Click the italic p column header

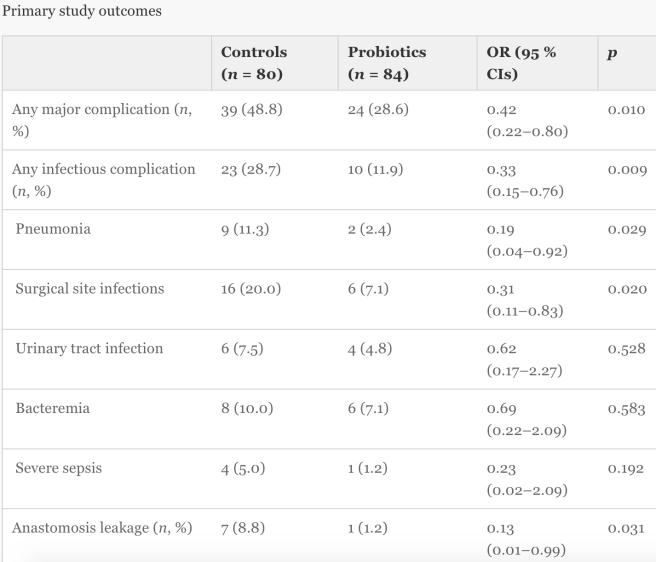coord(611,52)
